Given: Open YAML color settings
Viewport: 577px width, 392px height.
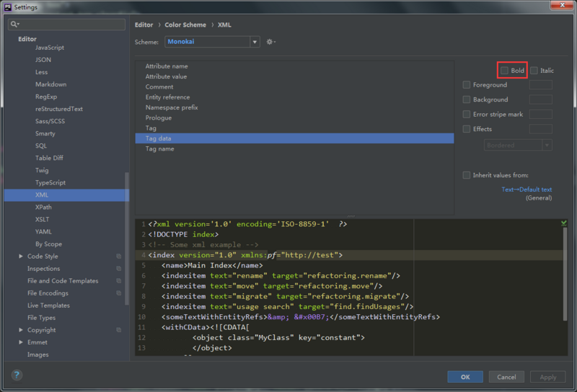Looking at the screenshot, I should pyautogui.click(x=43, y=232).
